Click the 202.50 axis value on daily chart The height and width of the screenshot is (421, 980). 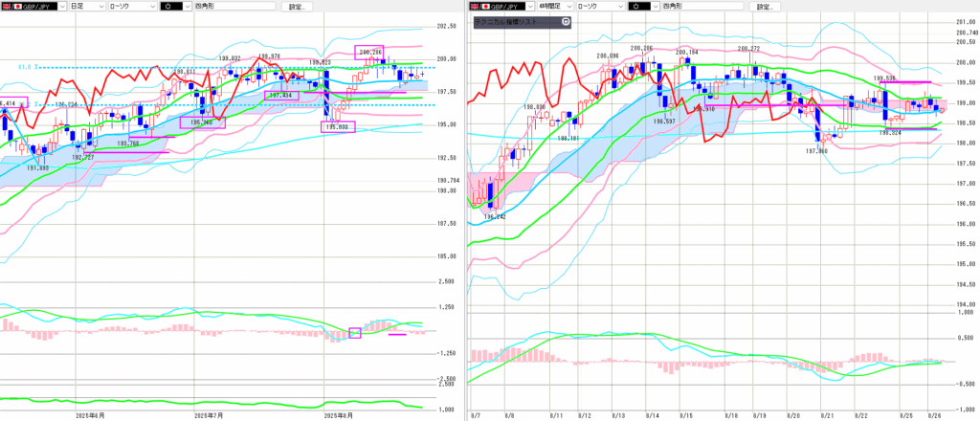click(448, 26)
